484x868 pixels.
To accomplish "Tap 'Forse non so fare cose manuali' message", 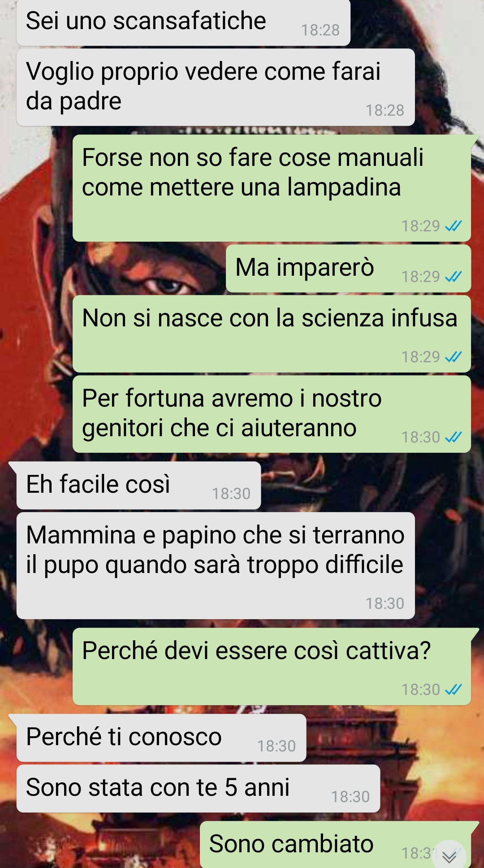I will [272, 188].
